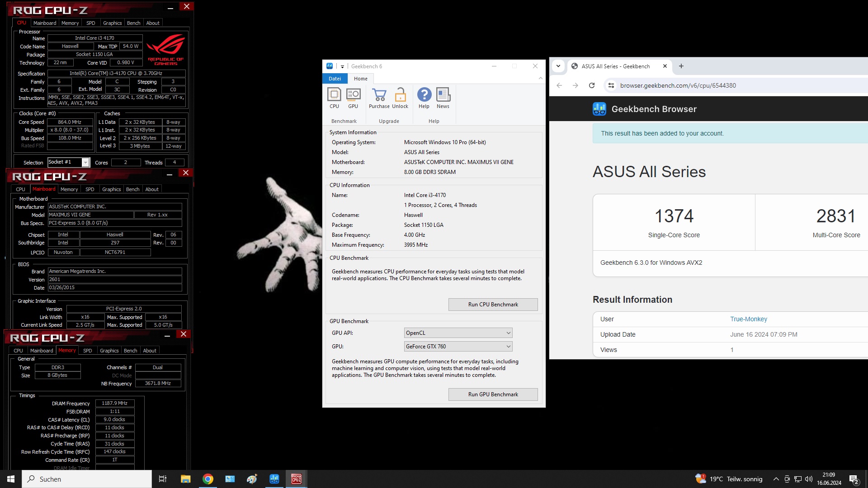Viewport: 868px width, 488px height.
Task: Open the notification center icon
Action: point(854,479)
